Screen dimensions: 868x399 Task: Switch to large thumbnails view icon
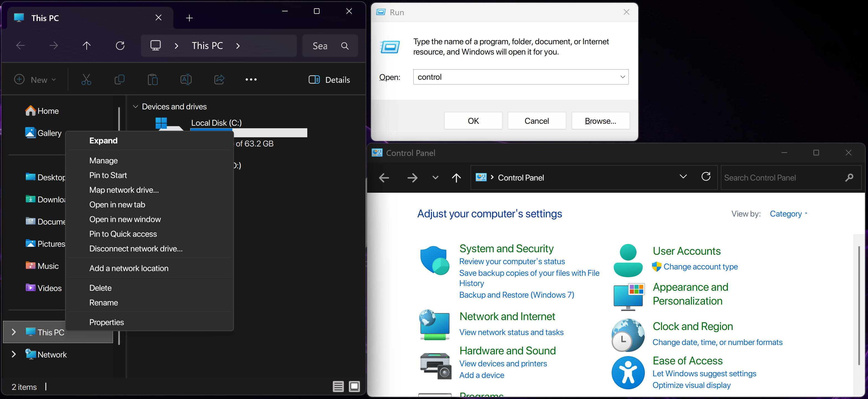click(x=354, y=386)
